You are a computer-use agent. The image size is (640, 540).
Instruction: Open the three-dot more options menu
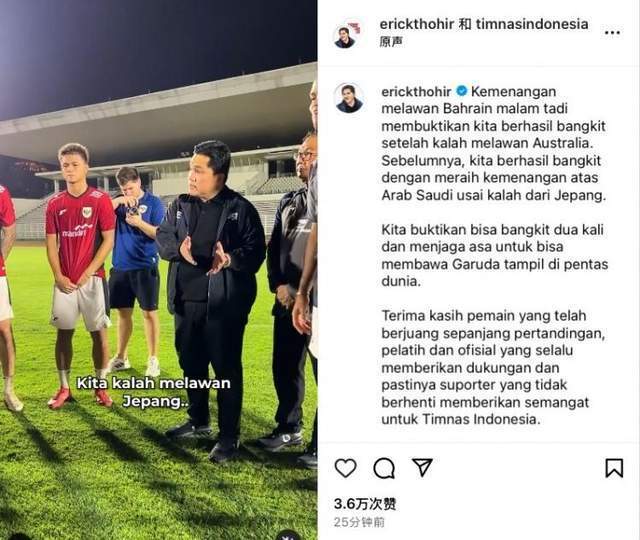[x=612, y=32]
